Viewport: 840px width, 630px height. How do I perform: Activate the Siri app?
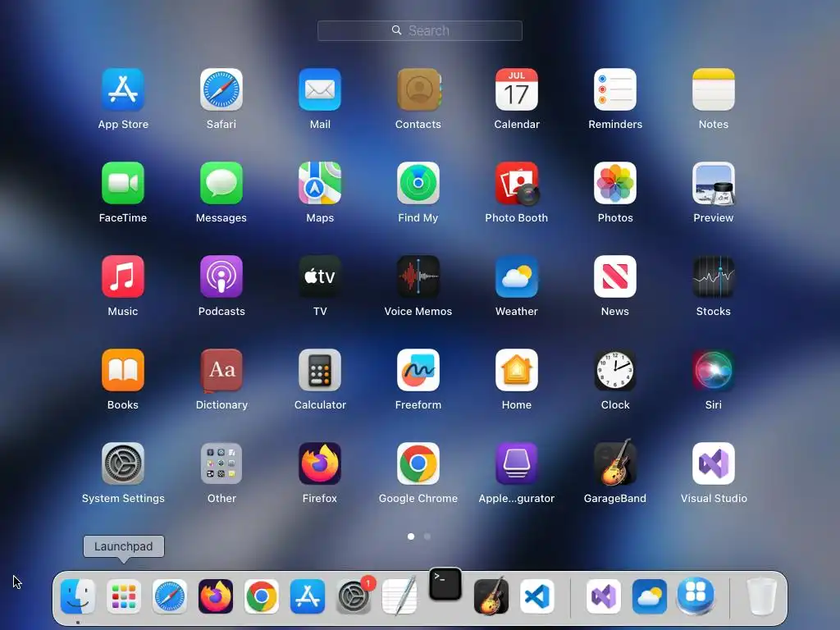coord(714,370)
